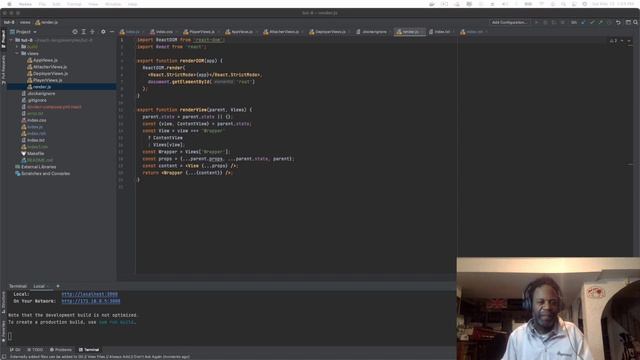Switch to the AttacherViews.js editor tab
The height and width of the screenshot is (360, 640).
point(284,32)
